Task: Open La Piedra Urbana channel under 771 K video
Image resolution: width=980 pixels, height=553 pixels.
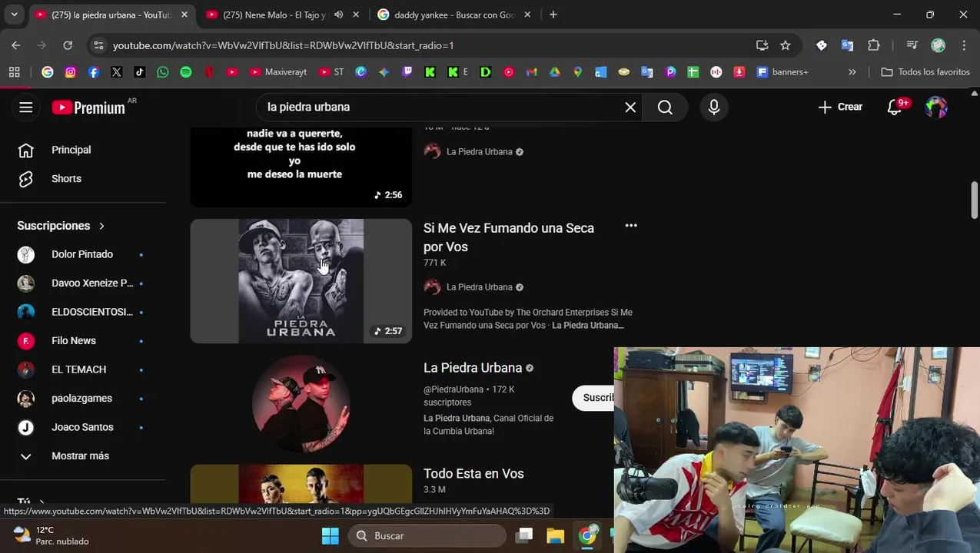Action: 479,287
